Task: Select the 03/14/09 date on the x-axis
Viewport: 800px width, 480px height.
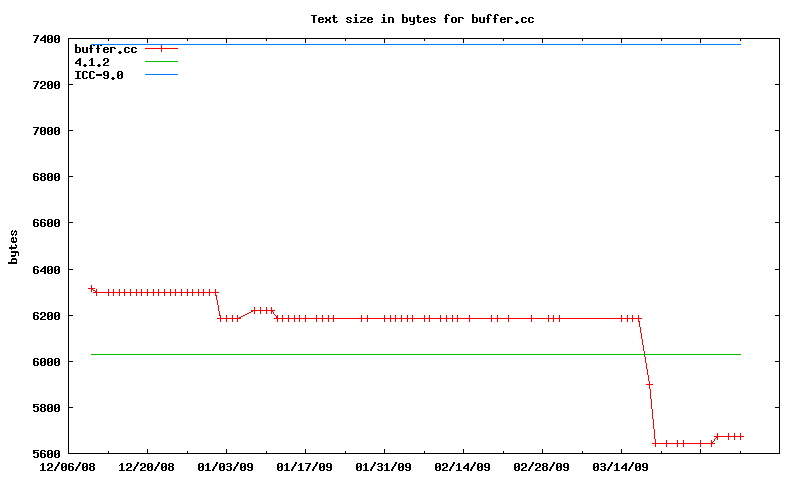Action: click(620, 467)
